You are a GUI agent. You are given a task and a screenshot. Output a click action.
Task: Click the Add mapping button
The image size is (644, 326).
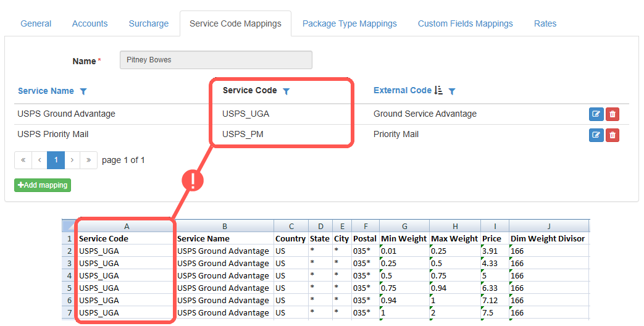pyautogui.click(x=43, y=185)
